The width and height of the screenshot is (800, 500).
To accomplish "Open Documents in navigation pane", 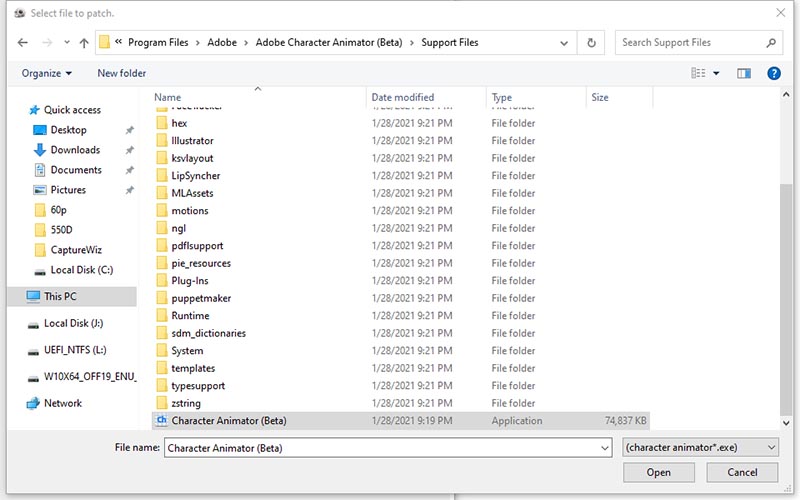I will click(x=76, y=170).
